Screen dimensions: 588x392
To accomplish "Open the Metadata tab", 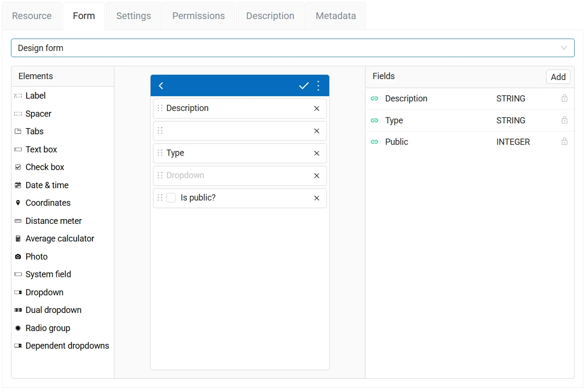I will (336, 16).
